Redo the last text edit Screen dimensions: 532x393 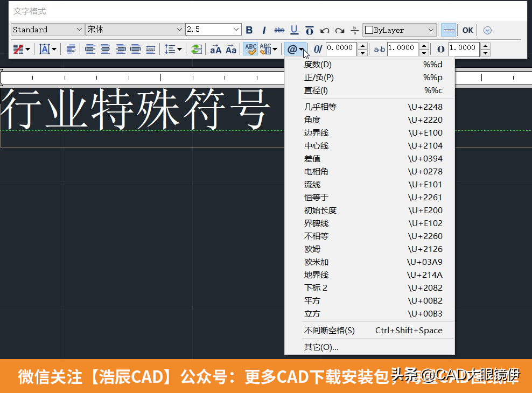pos(340,30)
